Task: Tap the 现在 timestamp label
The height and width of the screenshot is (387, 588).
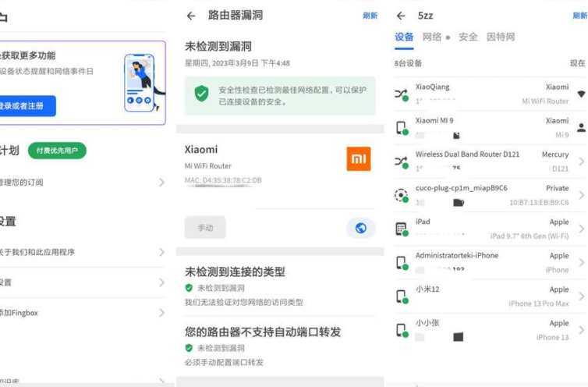Action: [x=578, y=63]
